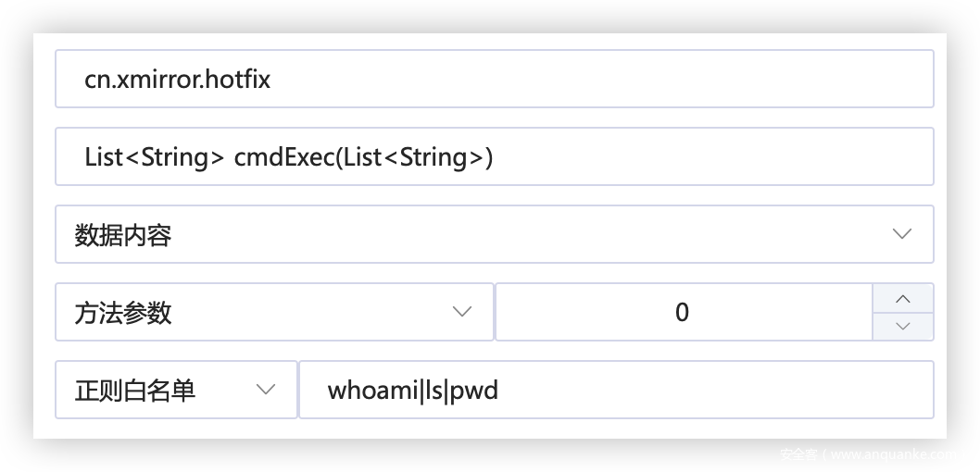Select the parameter index field showing 0
Screen dimensions: 980x472
pos(683,313)
